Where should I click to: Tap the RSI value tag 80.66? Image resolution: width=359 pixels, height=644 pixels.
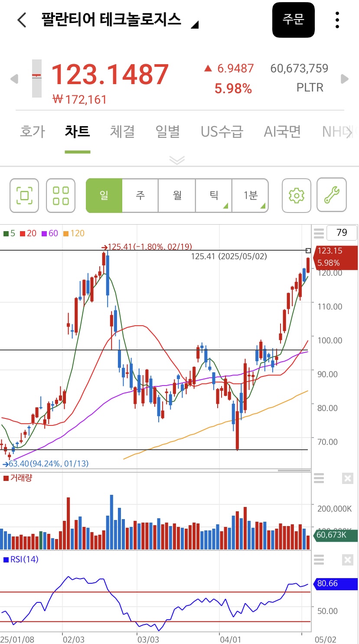335,584
